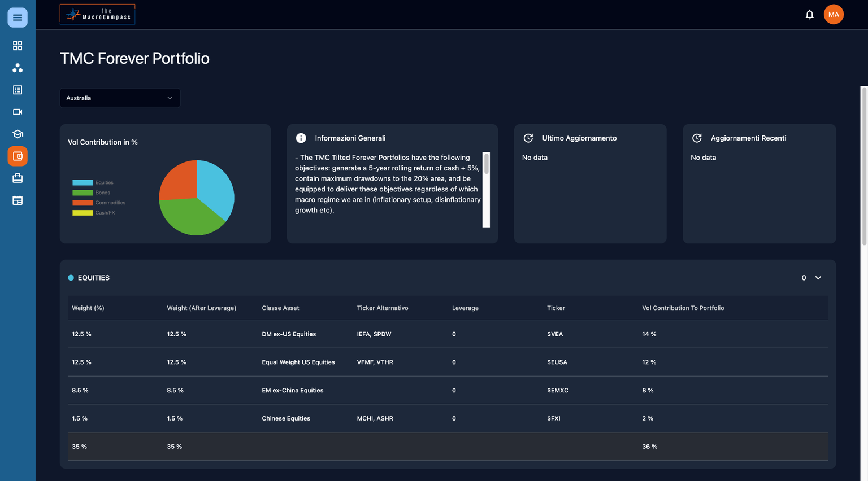Click the $VEA ticker cell

(x=555, y=334)
